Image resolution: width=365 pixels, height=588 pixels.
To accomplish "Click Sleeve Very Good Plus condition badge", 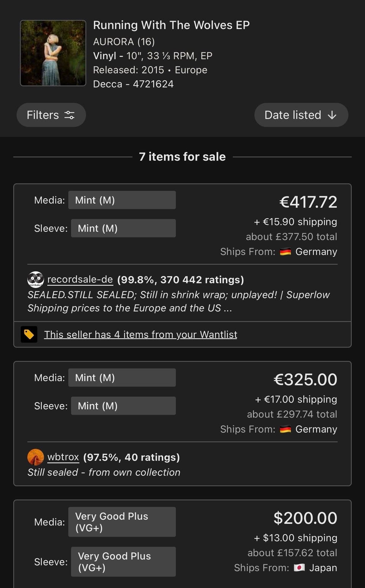I will pyautogui.click(x=123, y=562).
